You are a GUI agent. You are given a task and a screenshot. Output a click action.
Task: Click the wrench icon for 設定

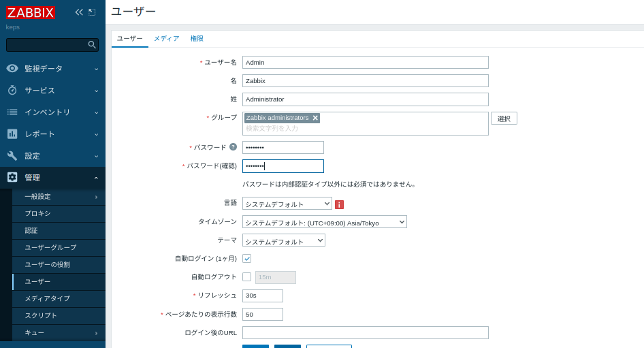point(12,156)
